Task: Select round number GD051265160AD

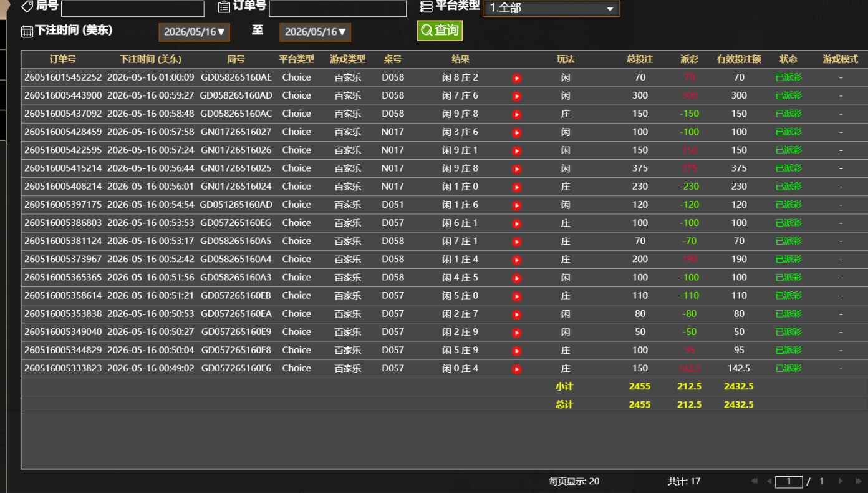Action: pos(236,205)
